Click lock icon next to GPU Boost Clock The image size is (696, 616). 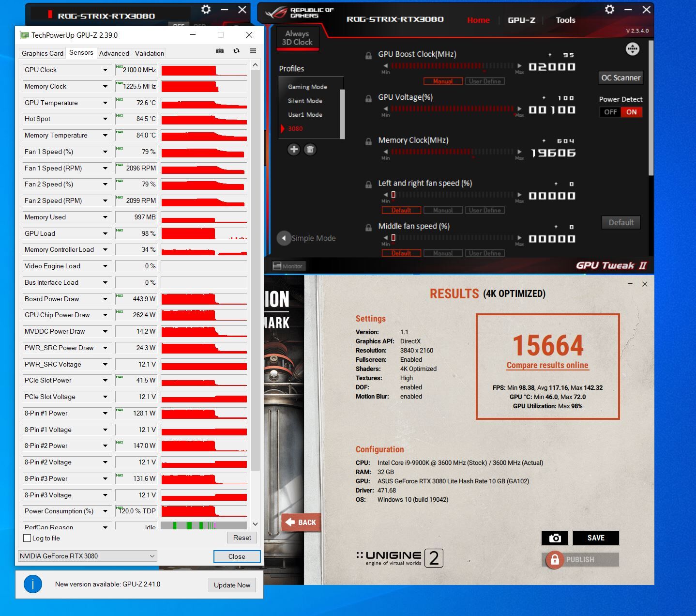point(368,55)
